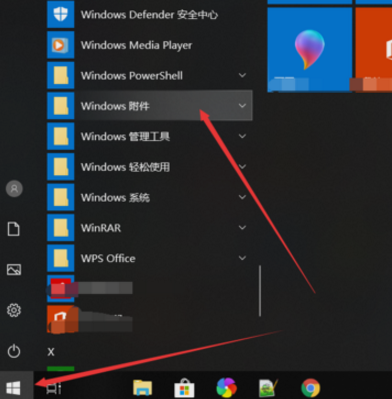
Task: Open Microsoft Store from the taskbar
Action: pyautogui.click(x=184, y=388)
